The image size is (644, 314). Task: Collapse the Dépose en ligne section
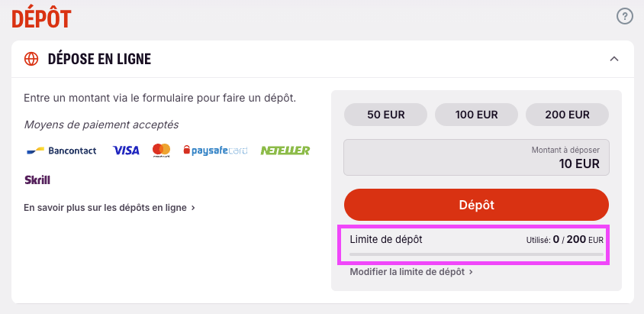pos(614,59)
